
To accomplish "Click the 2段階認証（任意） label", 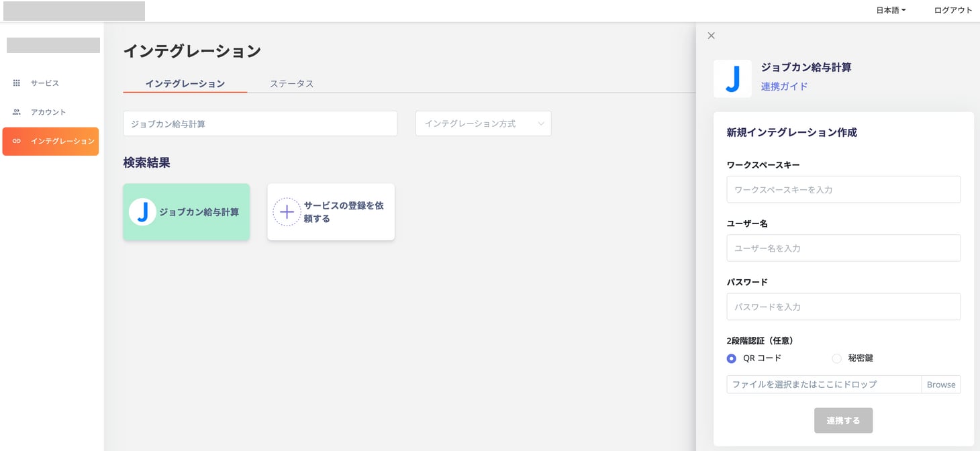I will 761,341.
